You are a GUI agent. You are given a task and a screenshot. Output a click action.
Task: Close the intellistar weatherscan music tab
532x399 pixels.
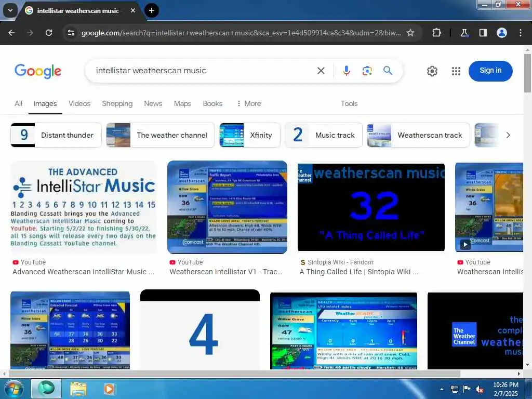pyautogui.click(x=133, y=10)
